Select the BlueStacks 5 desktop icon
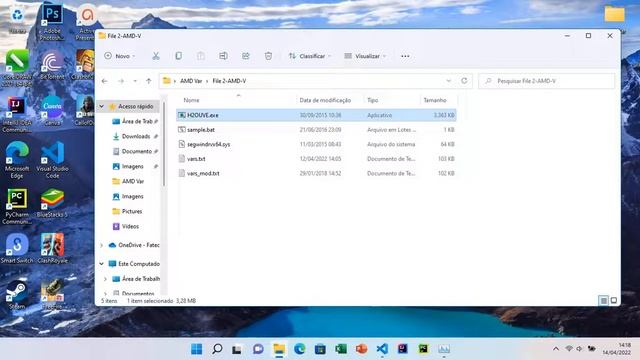The width and height of the screenshot is (640, 360). 52,203
